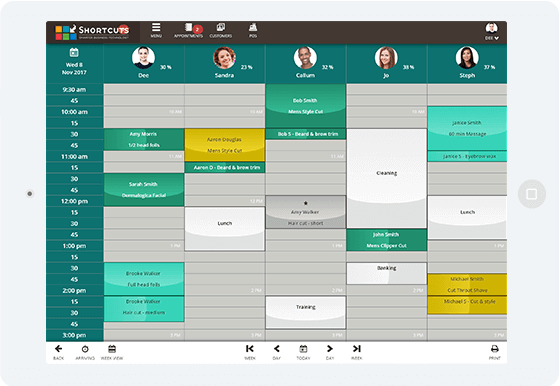The height and width of the screenshot is (386, 560).
Task: Go to the previous day
Action: [x=276, y=352]
